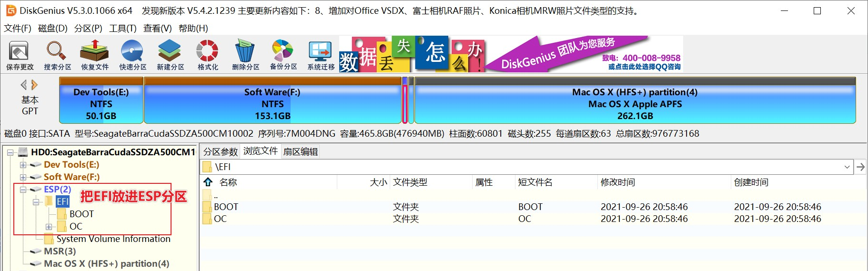
Task: Open the File (文件) menu
Action: tap(18, 28)
